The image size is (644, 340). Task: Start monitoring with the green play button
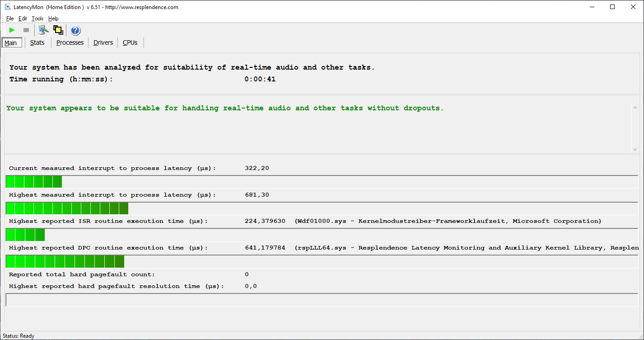pos(12,30)
